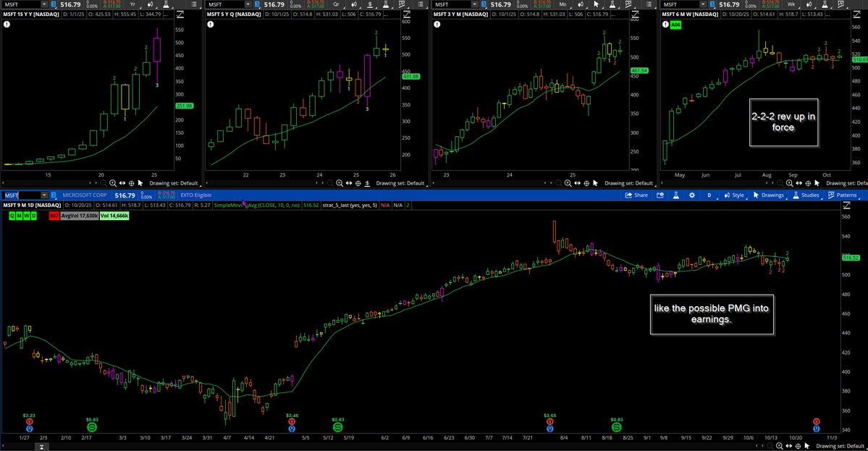Open symbol dropdown arrow in yearly panel

pyautogui.click(x=44, y=4)
